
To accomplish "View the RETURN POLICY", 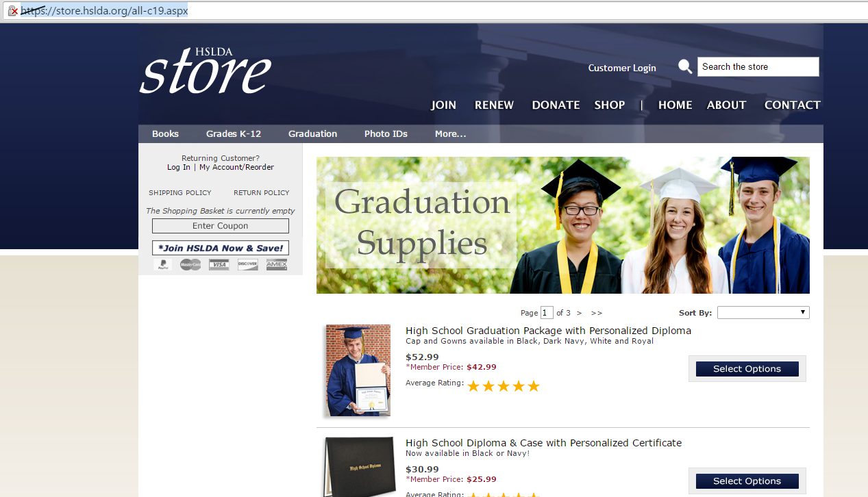I will coord(262,193).
